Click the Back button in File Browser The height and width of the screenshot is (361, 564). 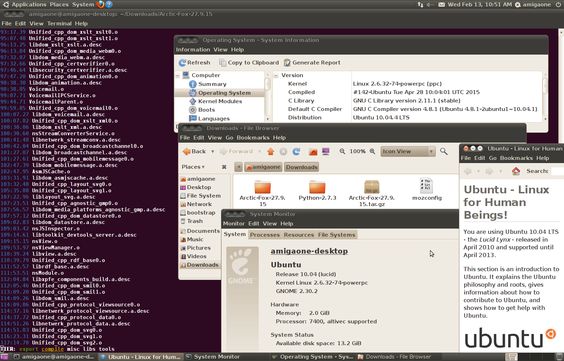point(195,151)
